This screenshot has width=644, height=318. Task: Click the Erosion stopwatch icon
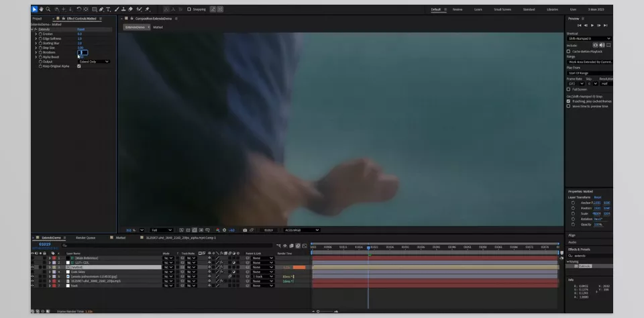tap(40, 34)
